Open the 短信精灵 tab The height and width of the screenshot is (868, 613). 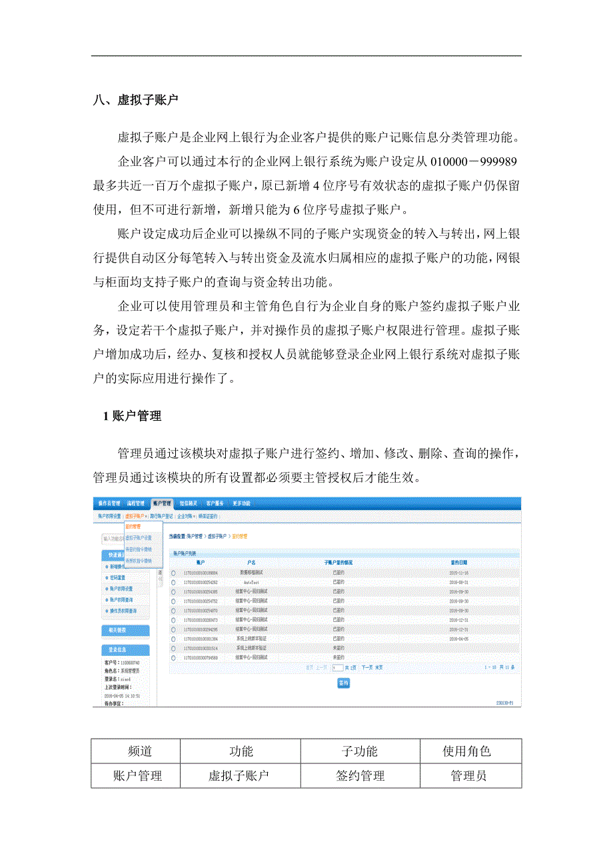pyautogui.click(x=187, y=503)
